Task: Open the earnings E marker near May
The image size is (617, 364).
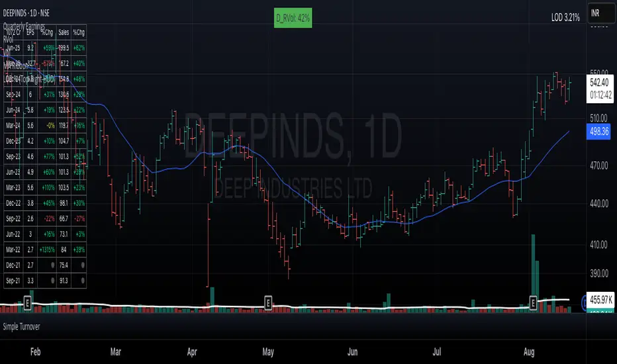Action: point(268,303)
